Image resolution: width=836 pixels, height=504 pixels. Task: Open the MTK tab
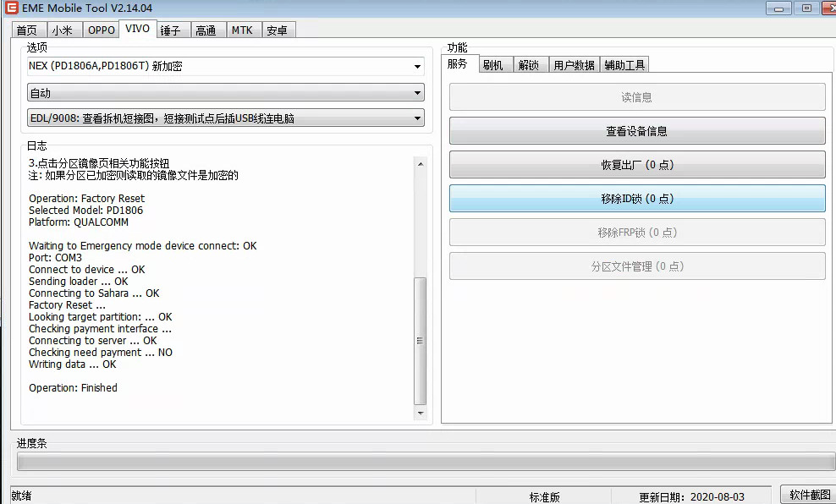[x=243, y=30]
